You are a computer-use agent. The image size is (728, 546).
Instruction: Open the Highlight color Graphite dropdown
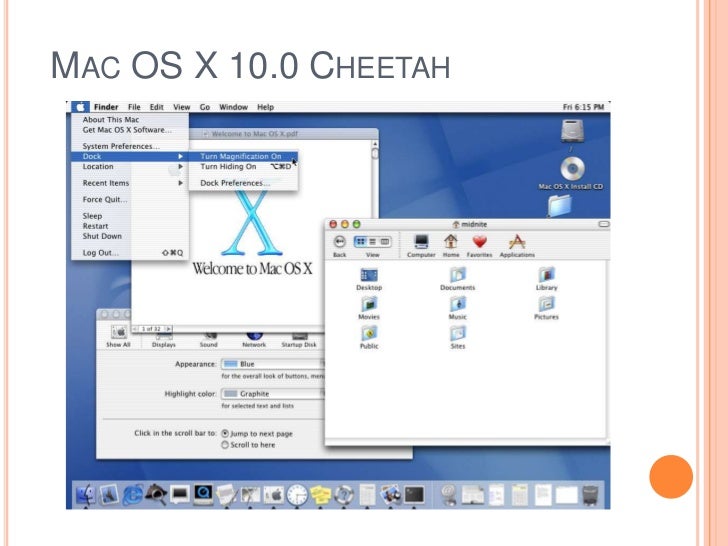273,394
